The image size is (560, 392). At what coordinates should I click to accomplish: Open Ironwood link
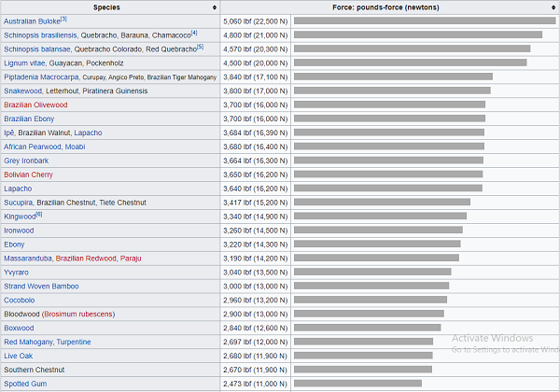point(19,231)
